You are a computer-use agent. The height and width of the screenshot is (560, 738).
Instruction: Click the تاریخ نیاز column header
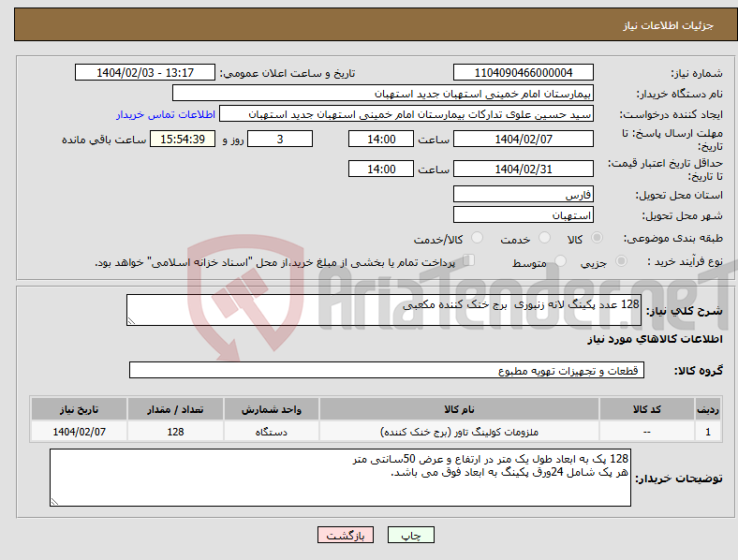click(x=79, y=409)
